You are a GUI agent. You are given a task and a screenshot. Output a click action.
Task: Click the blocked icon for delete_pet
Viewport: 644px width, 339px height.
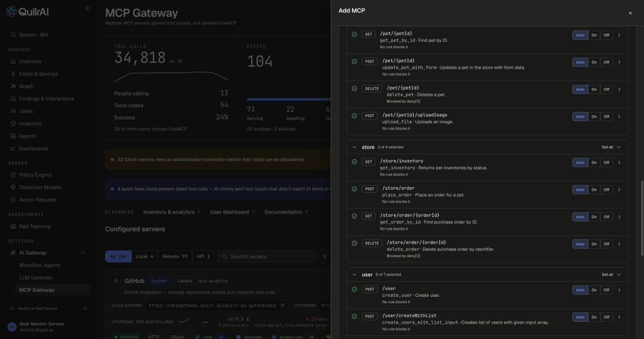[354, 89]
